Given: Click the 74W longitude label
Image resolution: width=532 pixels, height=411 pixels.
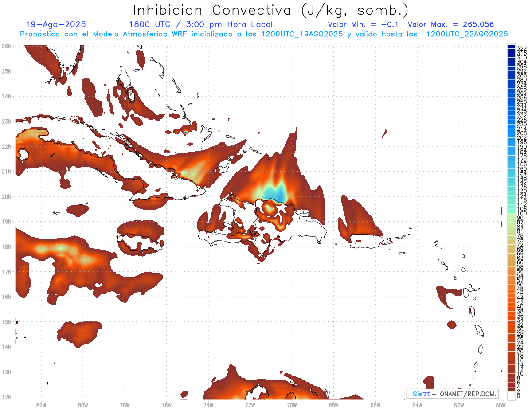Looking at the screenshot, I should click(208, 405).
